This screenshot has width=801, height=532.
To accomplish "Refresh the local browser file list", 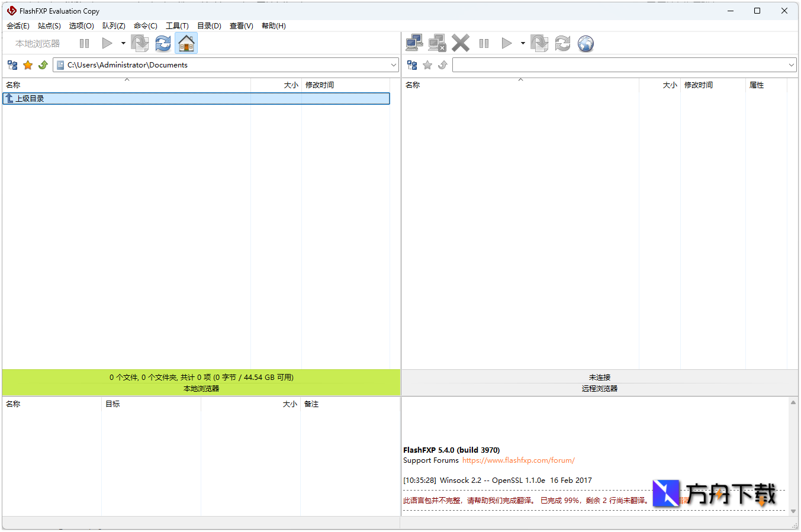I will (163, 43).
